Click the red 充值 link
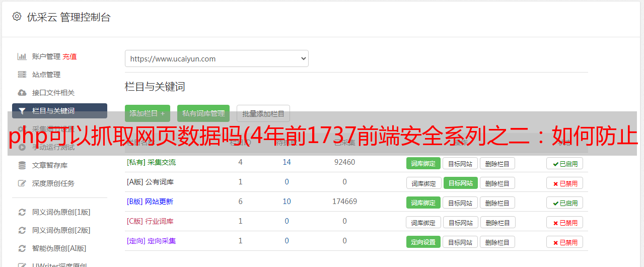 pos(70,56)
